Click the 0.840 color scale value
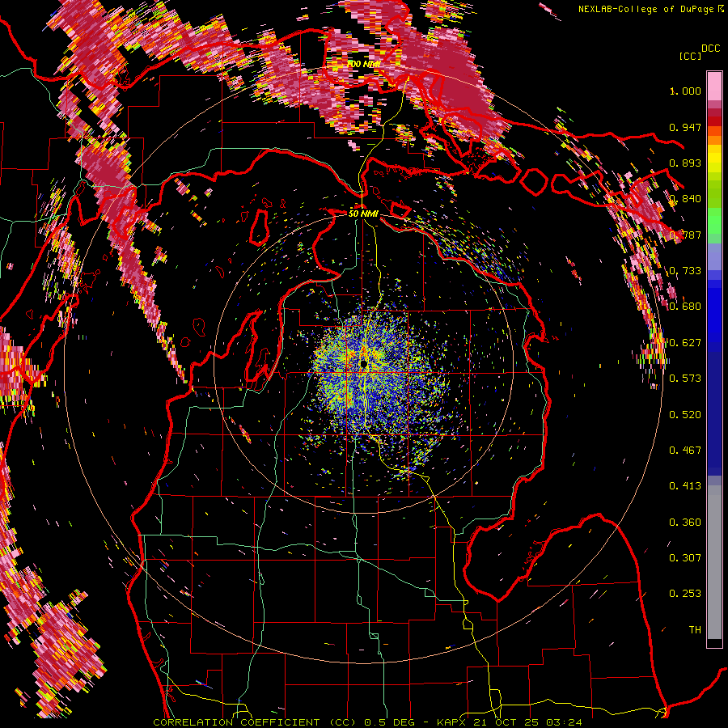Screen dimensions: 728x728 685,199
